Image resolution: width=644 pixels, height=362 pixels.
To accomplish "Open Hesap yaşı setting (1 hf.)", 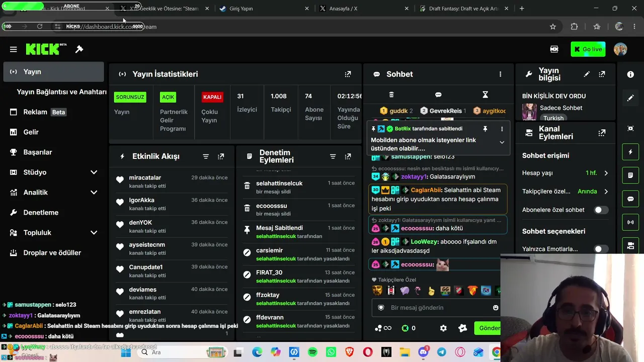I will [x=566, y=173].
